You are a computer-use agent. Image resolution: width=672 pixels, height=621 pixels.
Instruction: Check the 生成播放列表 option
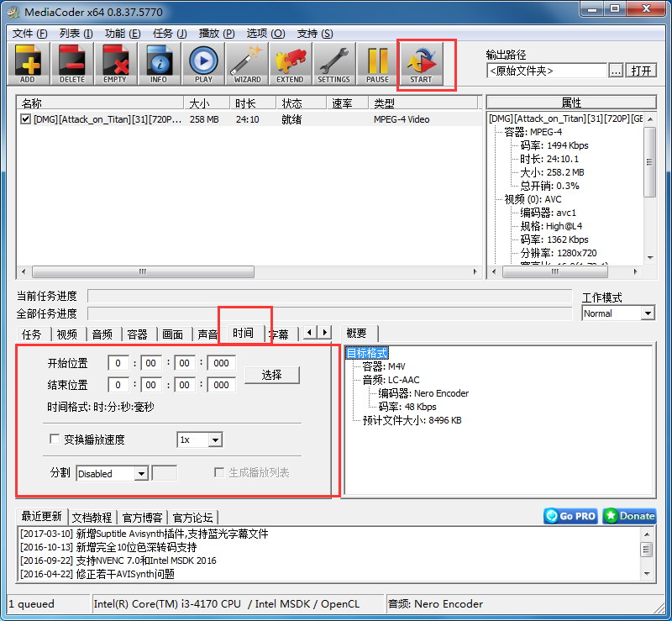click(218, 473)
